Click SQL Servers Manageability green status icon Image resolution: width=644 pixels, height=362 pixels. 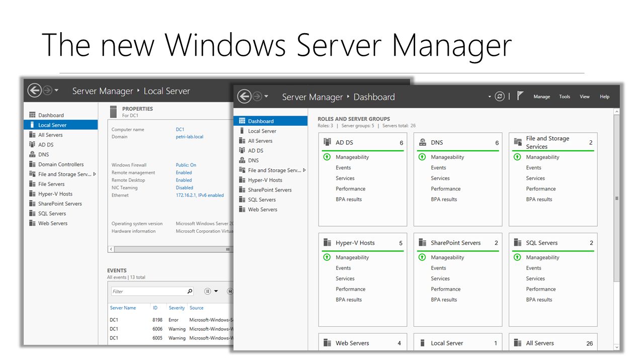click(517, 257)
